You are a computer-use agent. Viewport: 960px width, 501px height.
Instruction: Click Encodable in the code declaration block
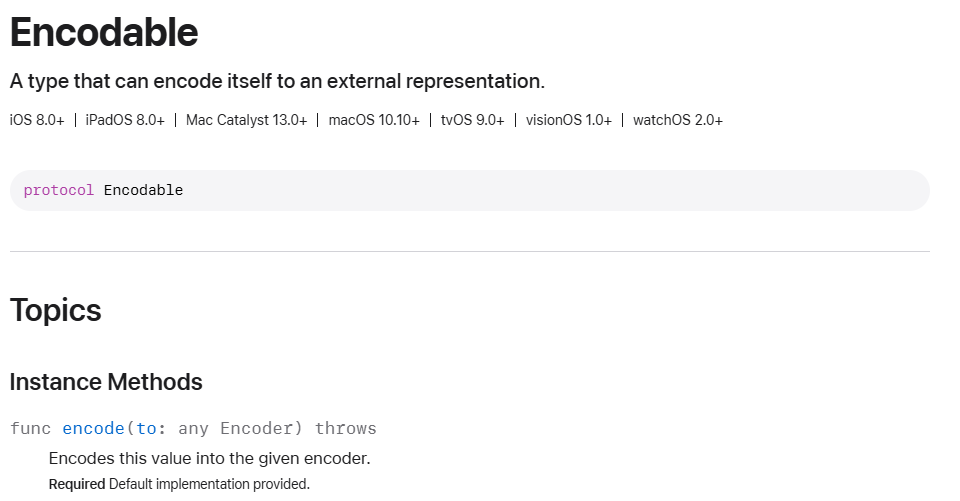(143, 190)
